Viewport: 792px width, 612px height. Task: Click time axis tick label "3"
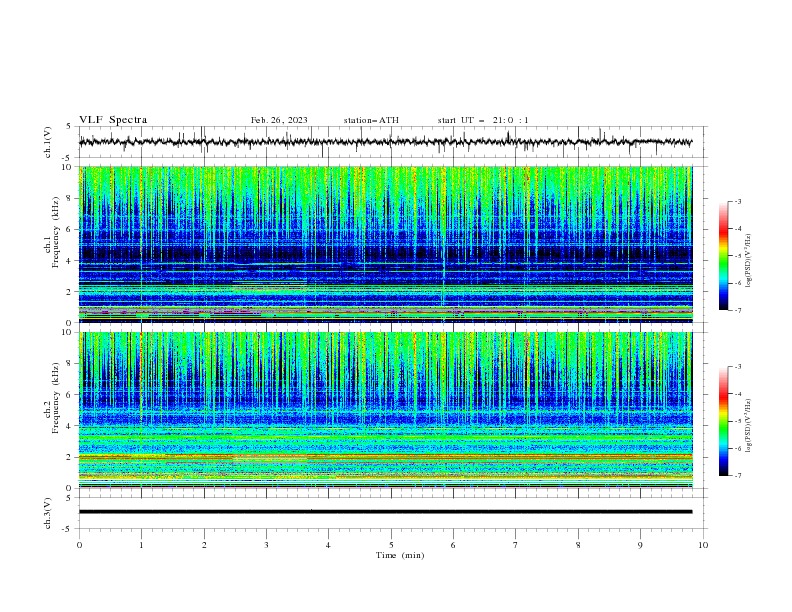pyautogui.click(x=266, y=545)
